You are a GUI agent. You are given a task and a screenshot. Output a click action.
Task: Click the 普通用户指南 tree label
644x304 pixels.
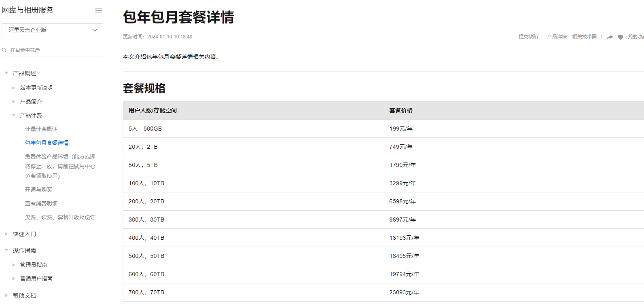(x=36, y=279)
